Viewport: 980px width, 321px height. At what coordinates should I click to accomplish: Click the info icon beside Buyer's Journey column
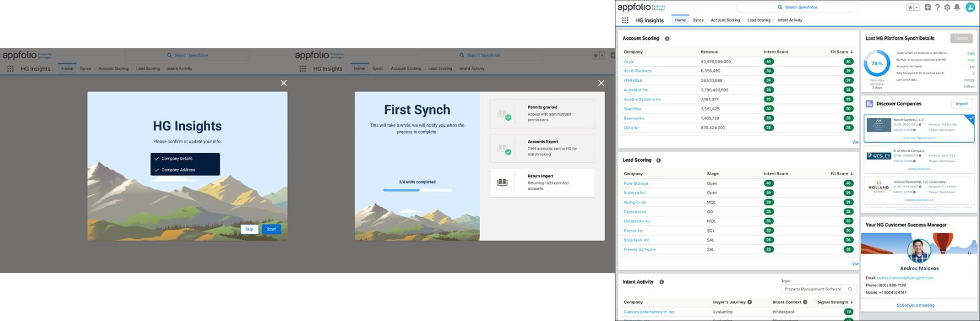(750, 302)
